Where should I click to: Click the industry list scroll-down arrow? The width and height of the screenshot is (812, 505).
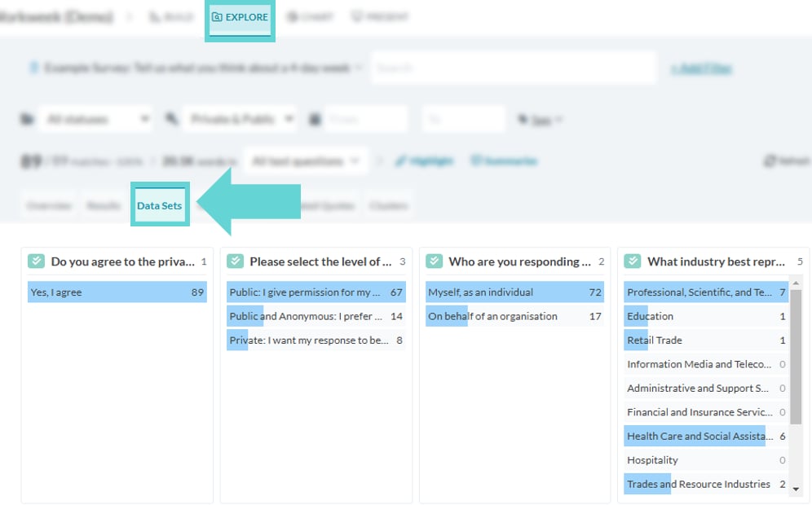[796, 489]
